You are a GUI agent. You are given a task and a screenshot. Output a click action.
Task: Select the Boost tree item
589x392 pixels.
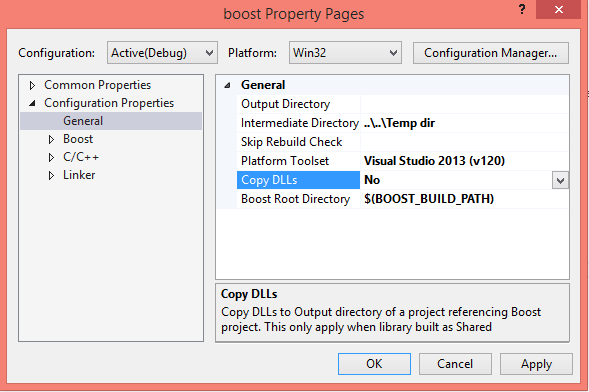[78, 139]
